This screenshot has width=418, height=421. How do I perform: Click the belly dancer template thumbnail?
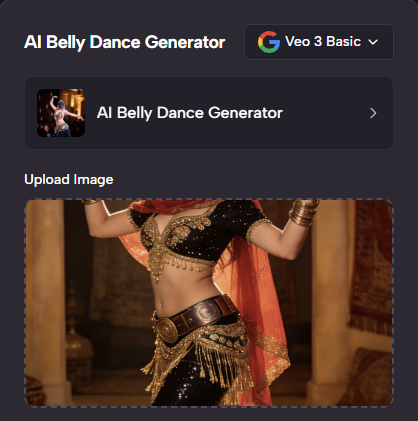click(61, 113)
